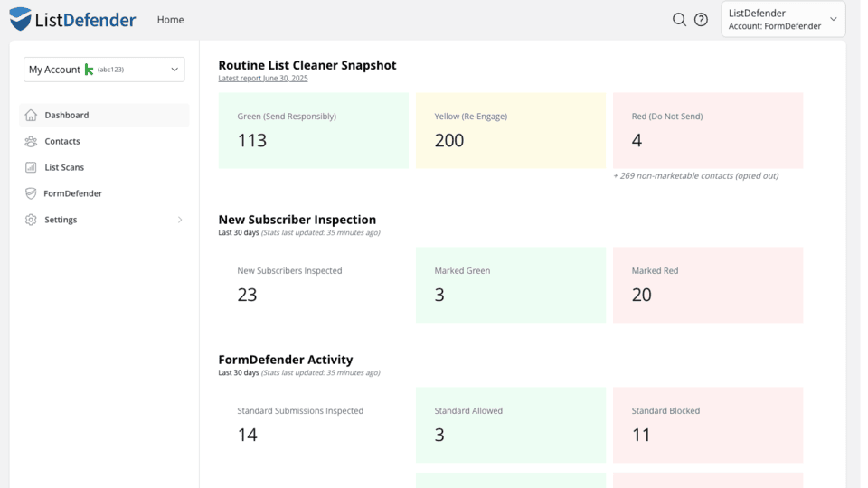Viewport: 868px width, 488px height.
Task: Click the Settings gear icon
Action: (x=31, y=220)
